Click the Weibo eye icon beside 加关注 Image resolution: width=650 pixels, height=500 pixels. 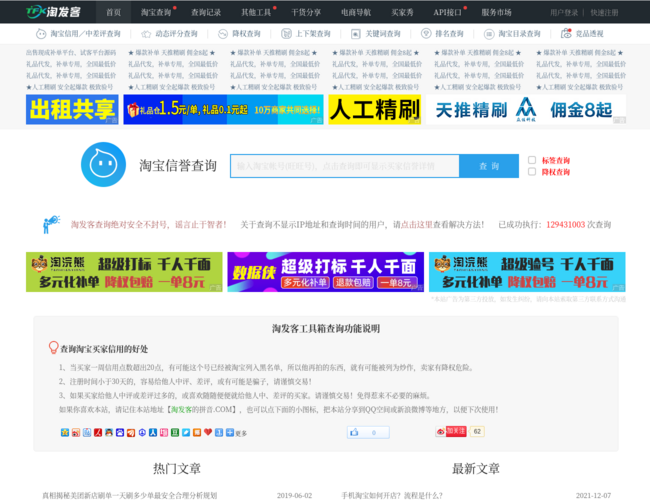(x=440, y=432)
